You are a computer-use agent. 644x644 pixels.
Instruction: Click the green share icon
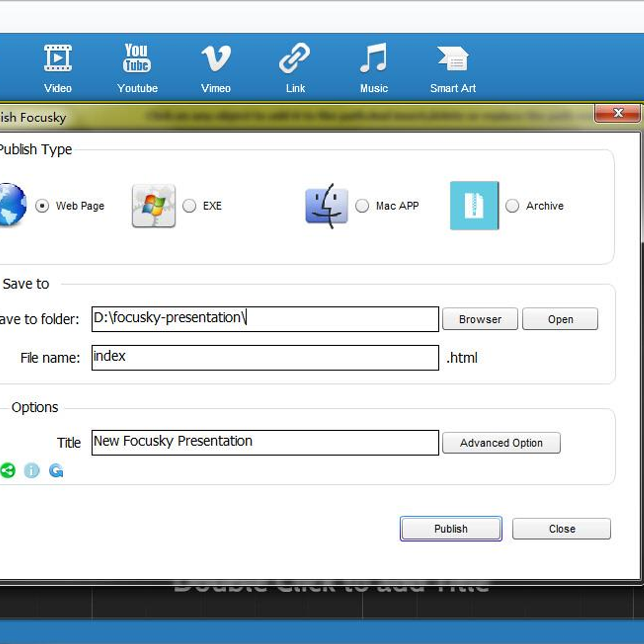click(x=8, y=470)
